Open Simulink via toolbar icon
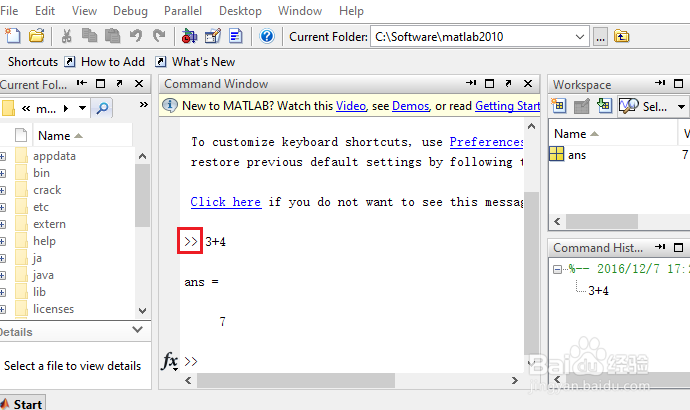Screen dimensions: 690x410 pos(189,36)
